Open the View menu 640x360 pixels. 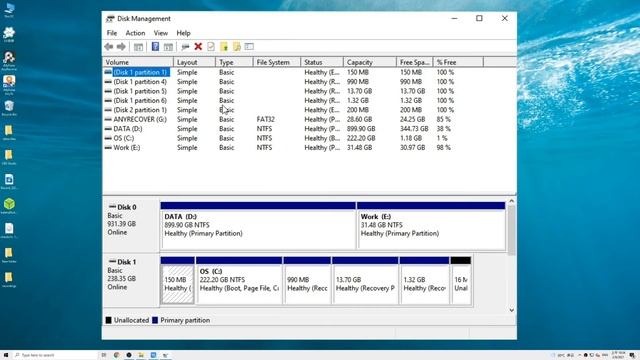[160, 33]
